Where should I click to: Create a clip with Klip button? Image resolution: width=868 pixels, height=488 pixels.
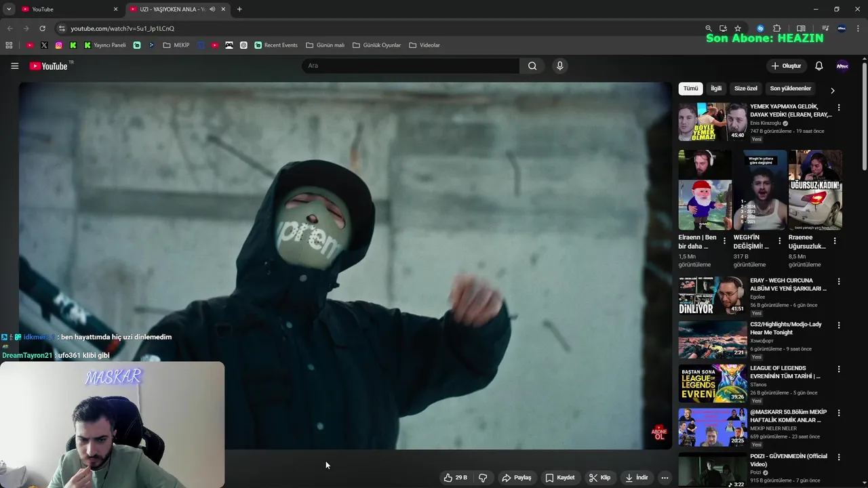[x=599, y=478]
